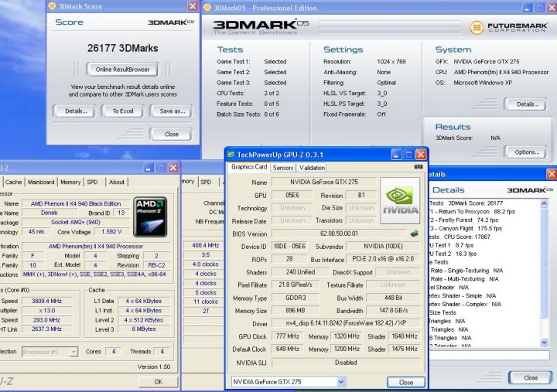The height and width of the screenshot is (392, 557).
Task: Click the Details list vertical scrollbar thumb
Action: click(x=544, y=263)
